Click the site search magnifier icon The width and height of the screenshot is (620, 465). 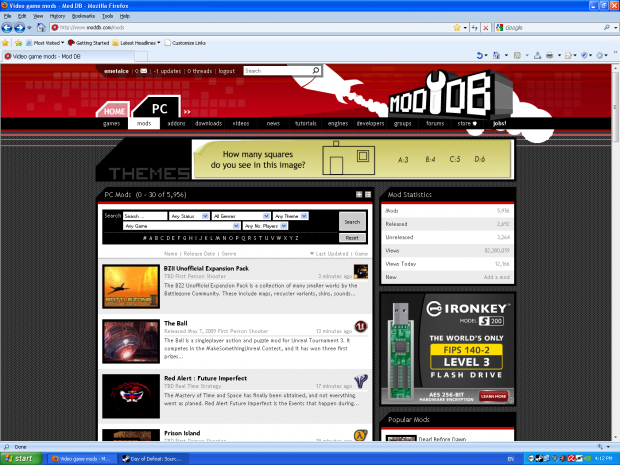click(x=316, y=70)
